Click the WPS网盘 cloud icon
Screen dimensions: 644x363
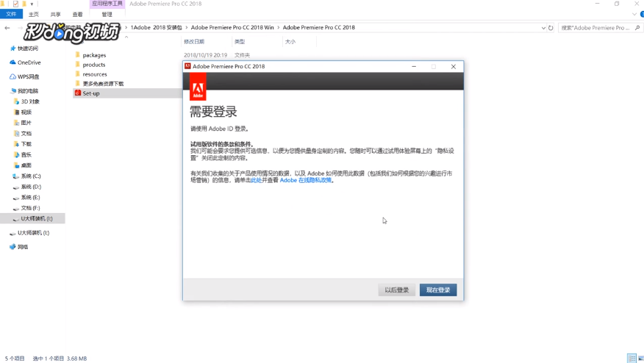pos(12,76)
